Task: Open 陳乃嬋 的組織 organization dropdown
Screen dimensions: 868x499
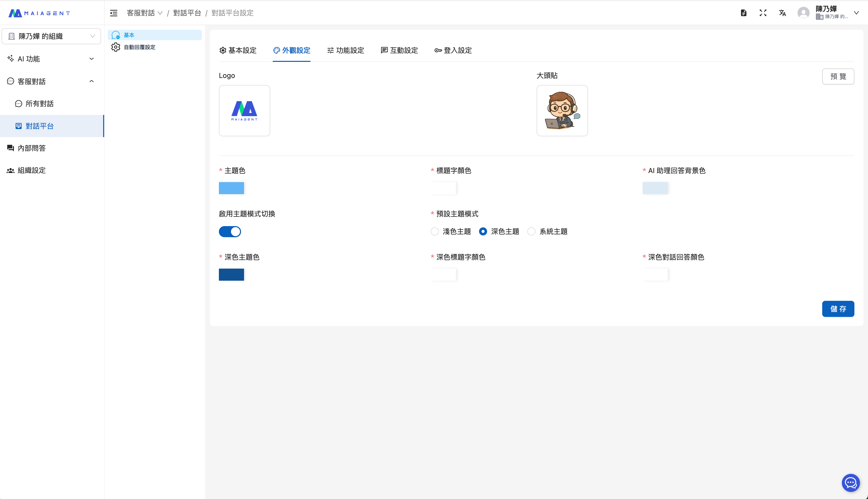Action: tap(51, 36)
